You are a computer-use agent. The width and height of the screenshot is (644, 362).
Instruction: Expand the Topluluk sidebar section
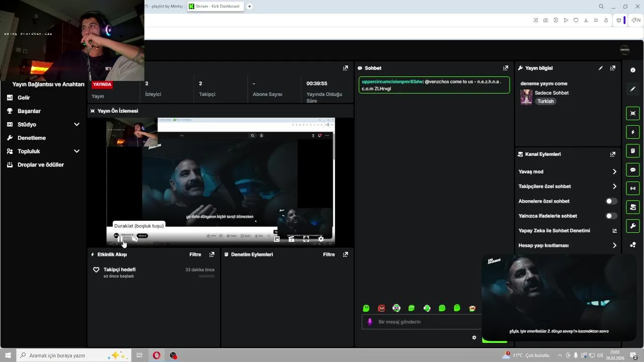click(x=76, y=151)
